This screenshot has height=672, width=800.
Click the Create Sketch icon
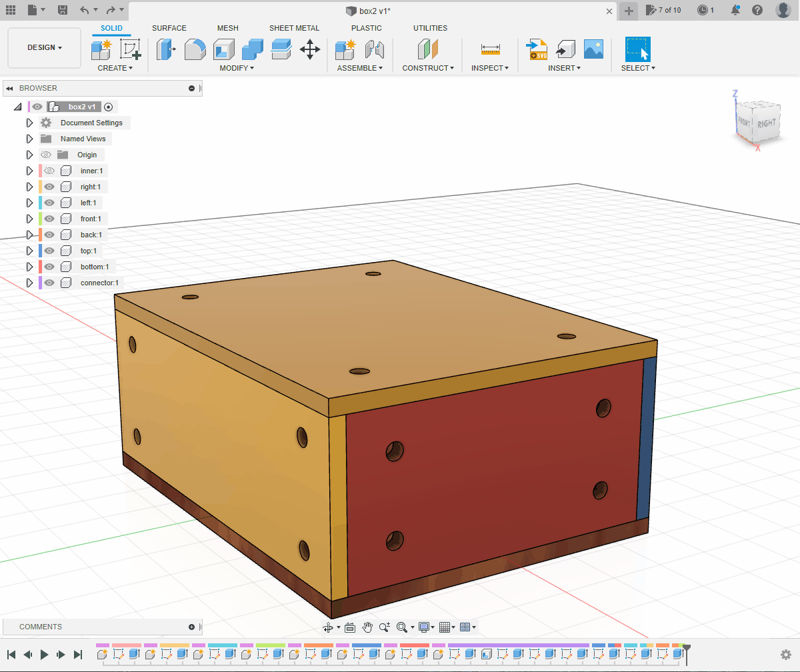(131, 49)
